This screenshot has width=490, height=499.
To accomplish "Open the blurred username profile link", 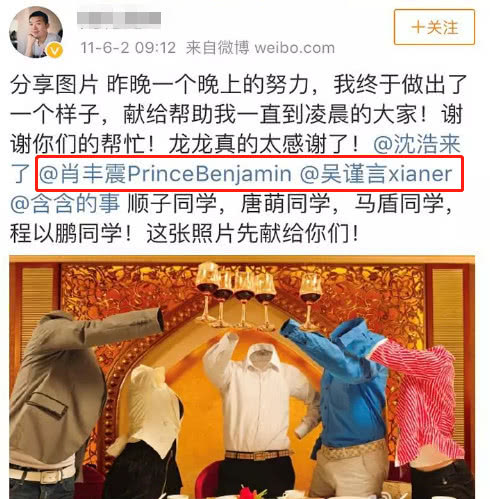I will pyautogui.click(x=119, y=19).
